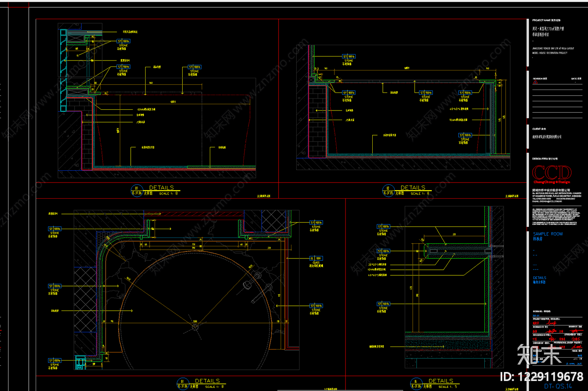Image resolution: width=588 pixels, height=391 pixels.
Task: Select the red revision triangle marker
Action: 535,82
